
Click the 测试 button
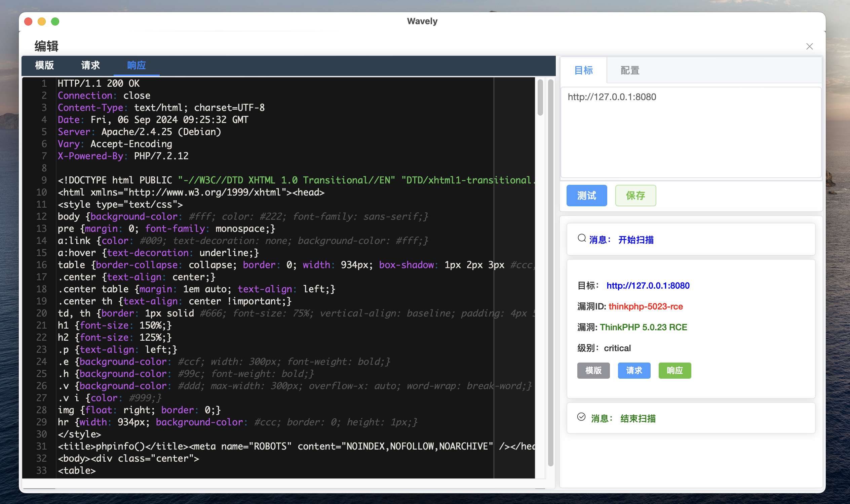point(586,196)
